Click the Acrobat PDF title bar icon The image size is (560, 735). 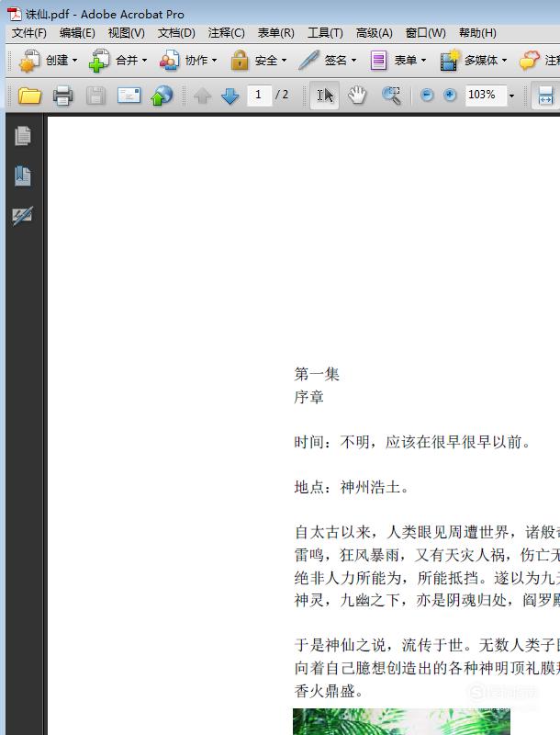point(15,14)
